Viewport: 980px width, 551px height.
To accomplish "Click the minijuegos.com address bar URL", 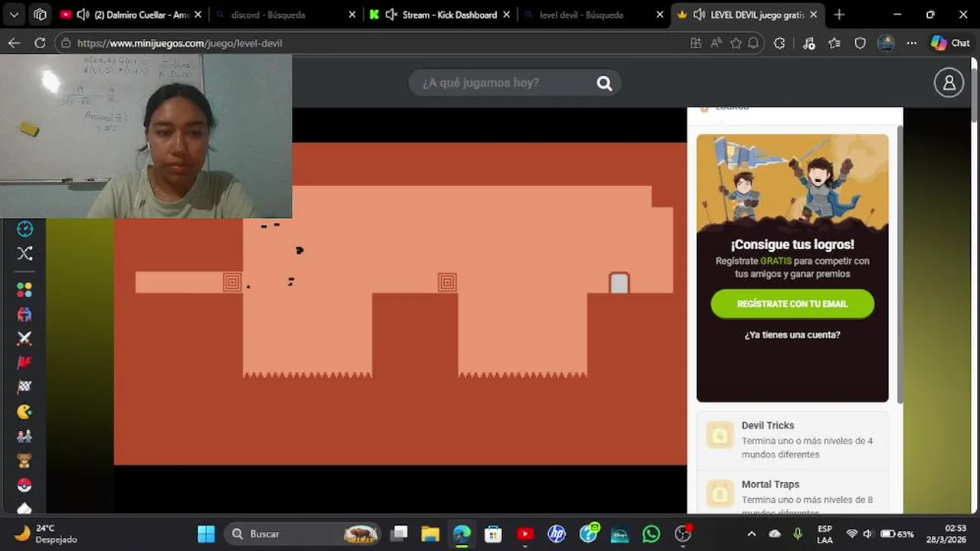I will 180,44.
